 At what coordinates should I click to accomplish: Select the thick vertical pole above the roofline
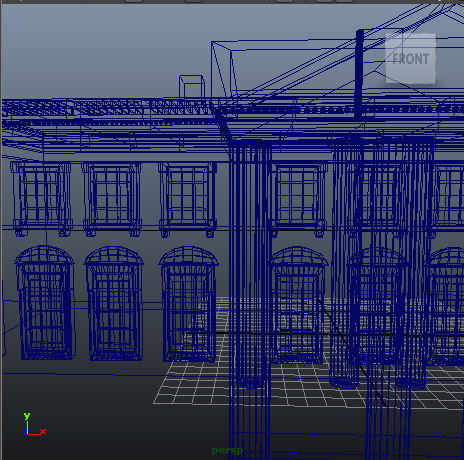(x=359, y=74)
